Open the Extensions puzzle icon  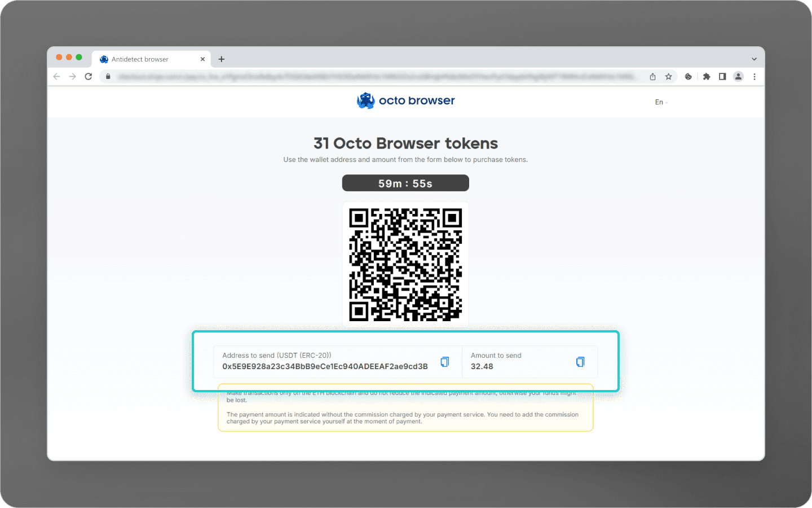pos(707,77)
